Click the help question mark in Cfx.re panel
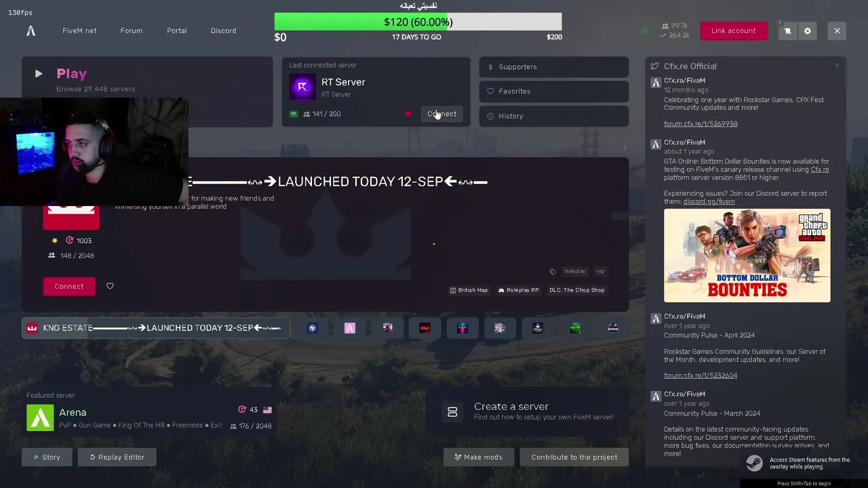Image resolution: width=868 pixels, height=488 pixels. tap(836, 66)
